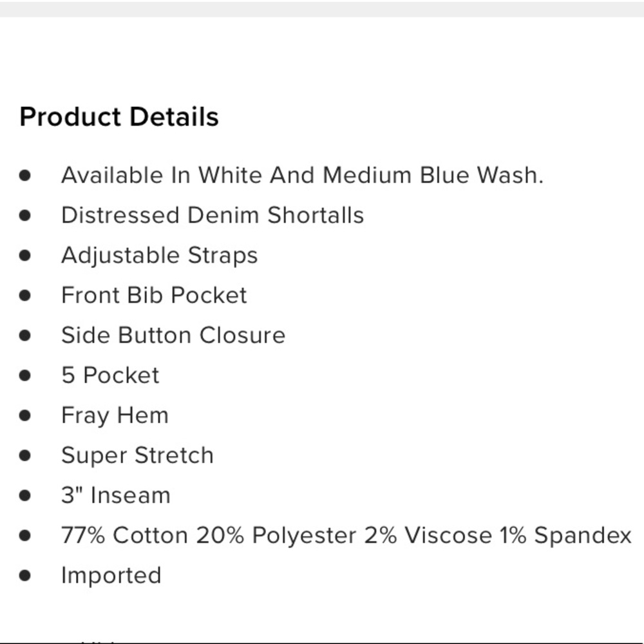Screen dimensions: 644x644
Task: Select the Adjustable Straps list item
Action: point(159,256)
